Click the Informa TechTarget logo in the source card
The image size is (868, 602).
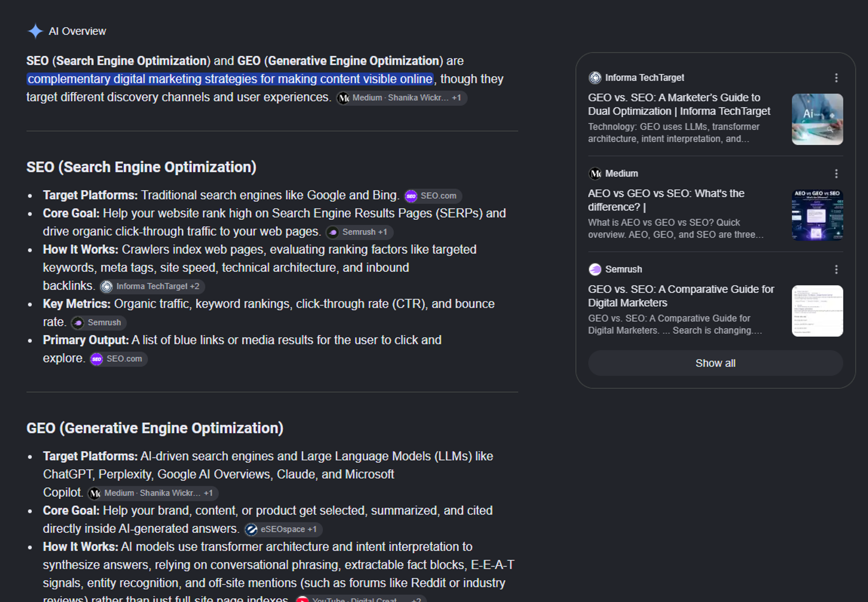[595, 78]
